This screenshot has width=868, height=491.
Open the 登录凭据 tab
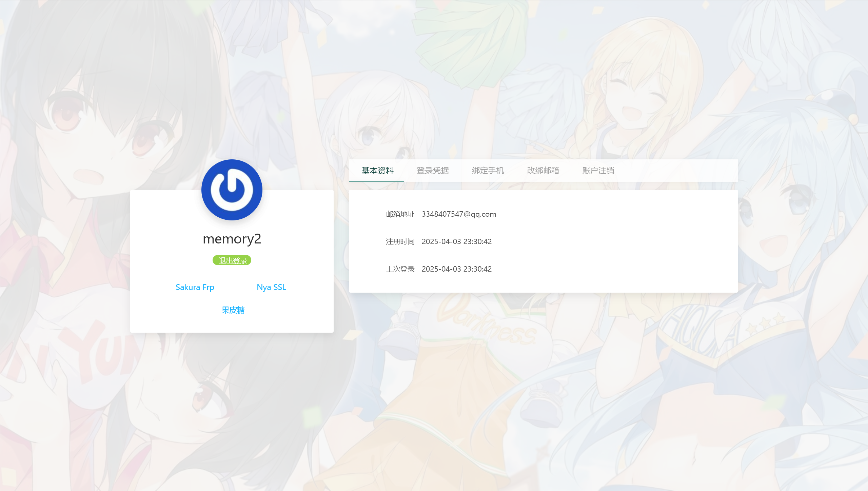click(x=433, y=171)
